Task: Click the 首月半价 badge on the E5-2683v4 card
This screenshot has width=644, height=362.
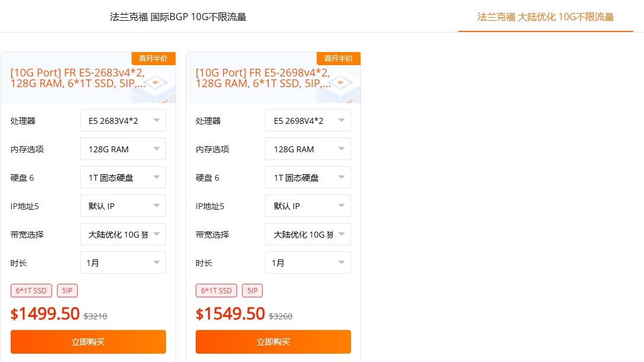Action: (x=153, y=59)
